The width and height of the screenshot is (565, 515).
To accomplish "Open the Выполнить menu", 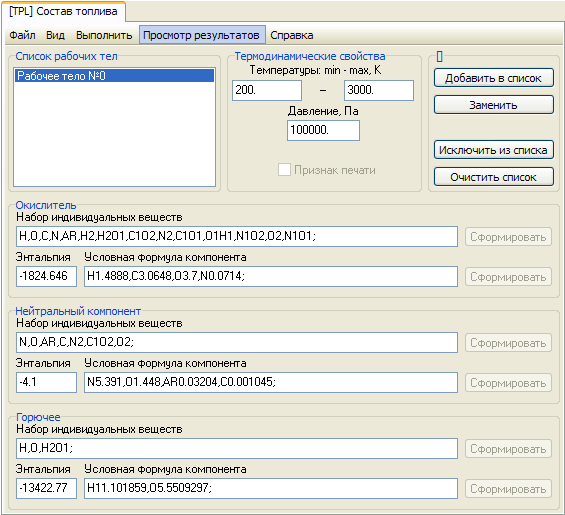I will pyautogui.click(x=104, y=35).
